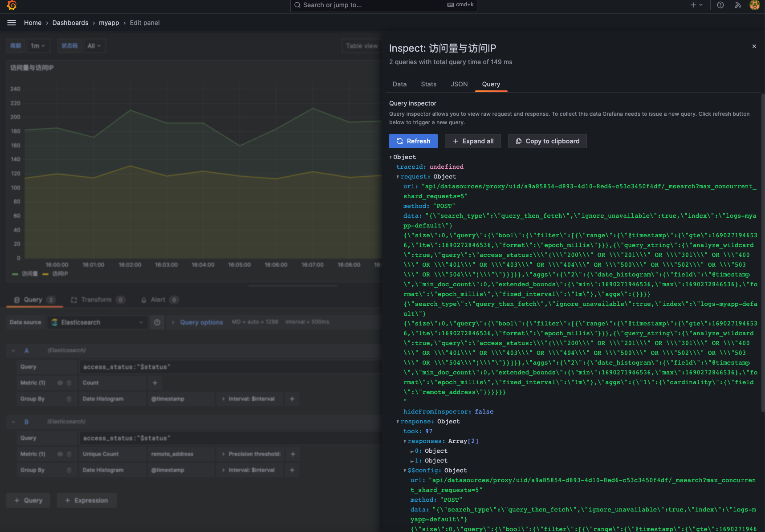Toggle the Table view switch
765x532 pixels.
pyautogui.click(x=362, y=46)
